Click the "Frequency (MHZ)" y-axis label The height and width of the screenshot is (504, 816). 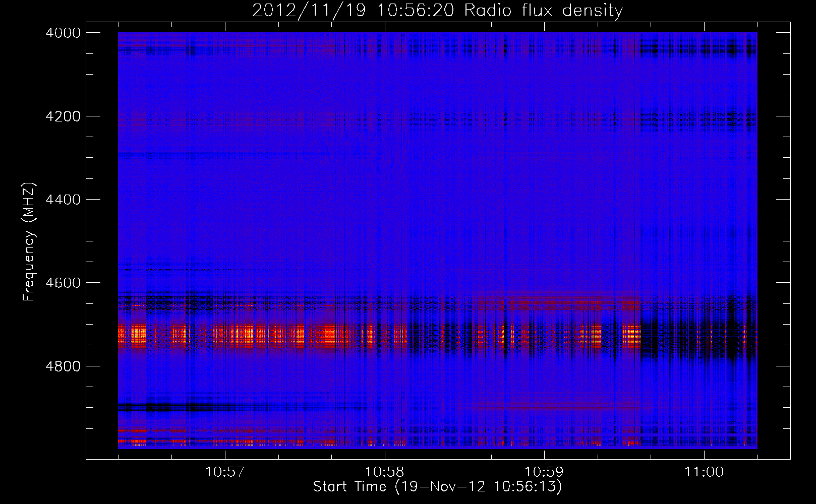pos(29,242)
